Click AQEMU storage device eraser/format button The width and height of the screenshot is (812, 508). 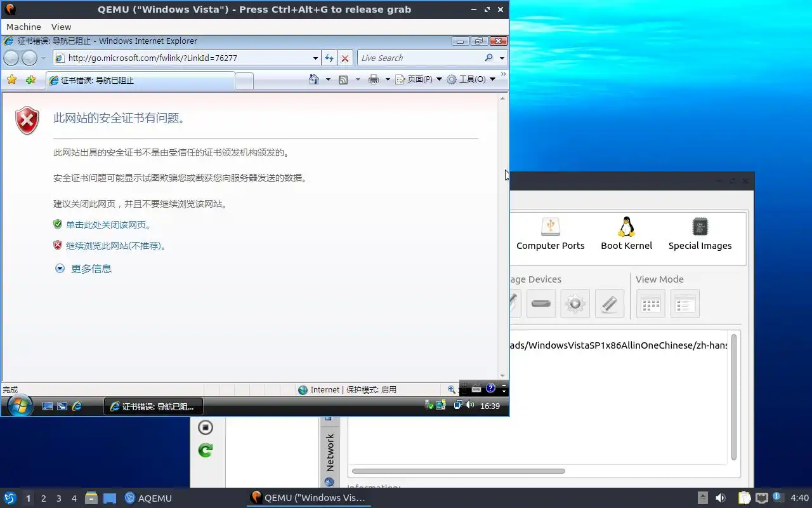(x=610, y=304)
